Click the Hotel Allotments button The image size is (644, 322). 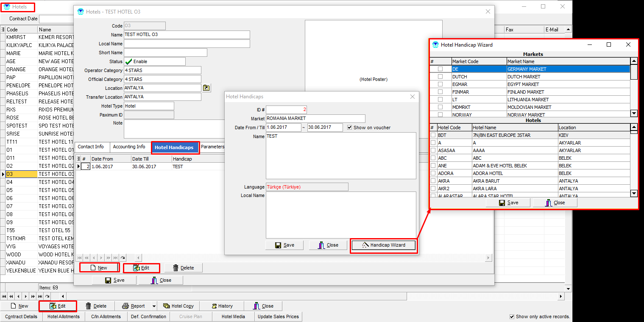point(63,316)
